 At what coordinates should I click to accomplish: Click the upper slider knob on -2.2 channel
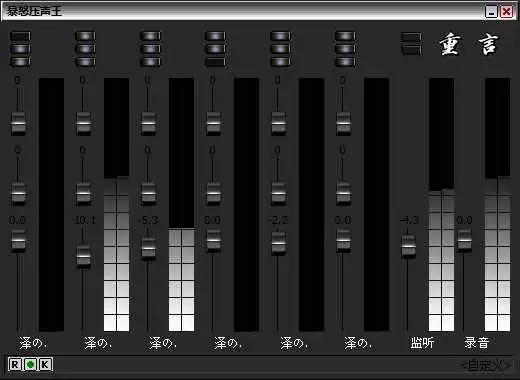(x=278, y=123)
